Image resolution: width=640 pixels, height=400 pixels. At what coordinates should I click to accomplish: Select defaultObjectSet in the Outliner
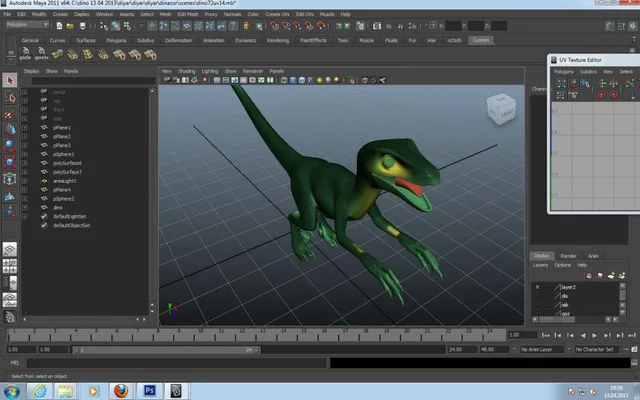pyautogui.click(x=71, y=225)
